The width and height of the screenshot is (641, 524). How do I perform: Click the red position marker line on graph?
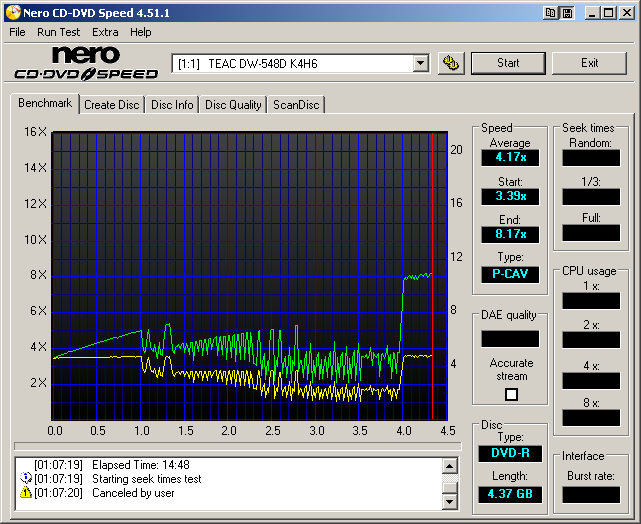coord(433,276)
